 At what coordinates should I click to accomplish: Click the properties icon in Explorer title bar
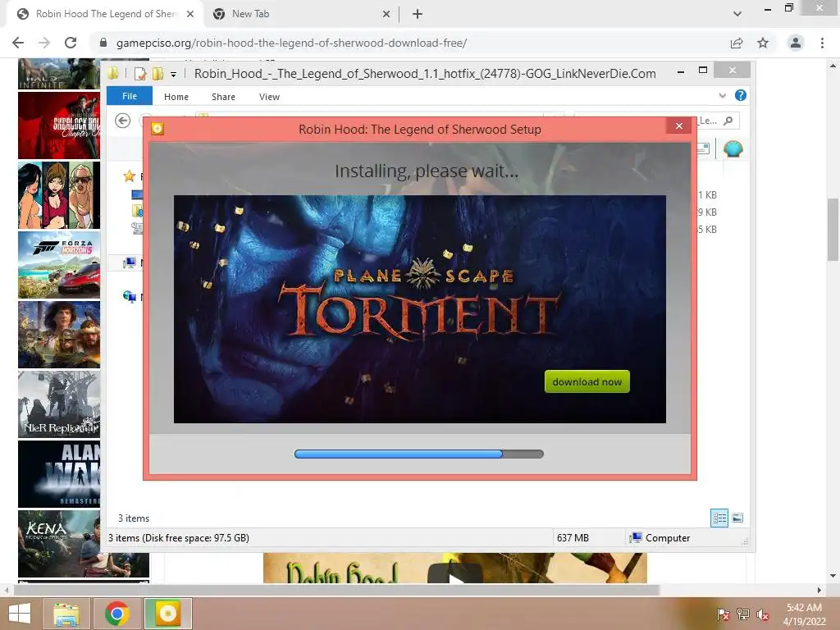(139, 73)
